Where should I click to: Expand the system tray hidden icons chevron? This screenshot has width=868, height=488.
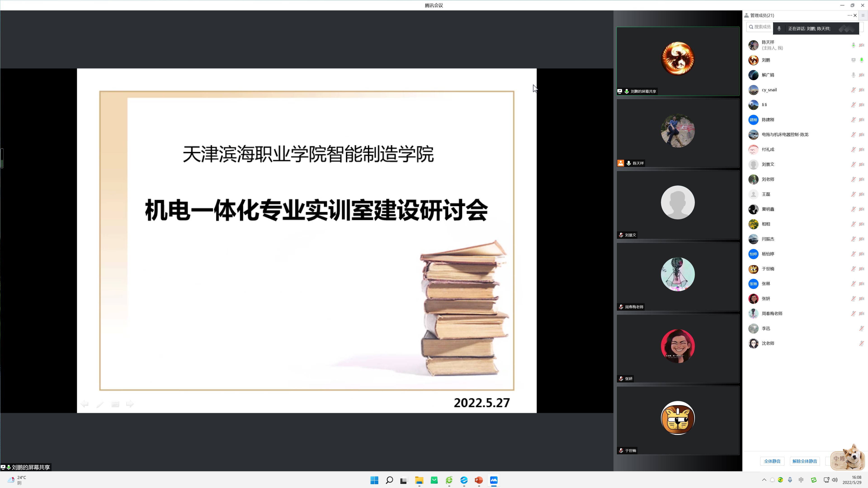pyautogui.click(x=764, y=480)
